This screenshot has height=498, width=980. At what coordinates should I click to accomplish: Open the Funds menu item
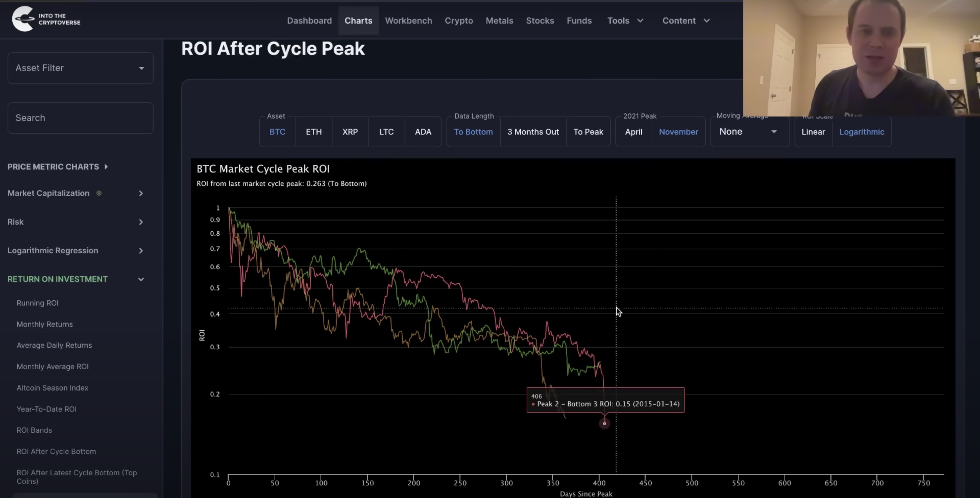(579, 20)
